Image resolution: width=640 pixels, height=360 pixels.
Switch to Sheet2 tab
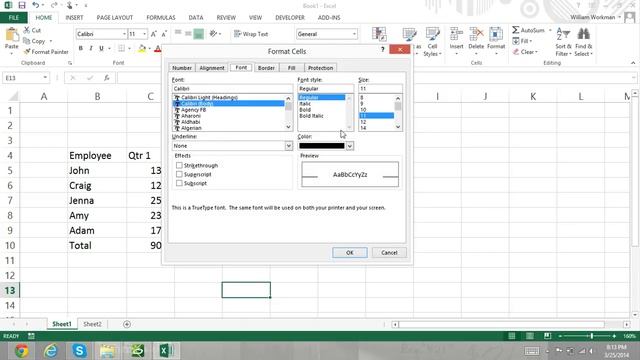[92, 324]
